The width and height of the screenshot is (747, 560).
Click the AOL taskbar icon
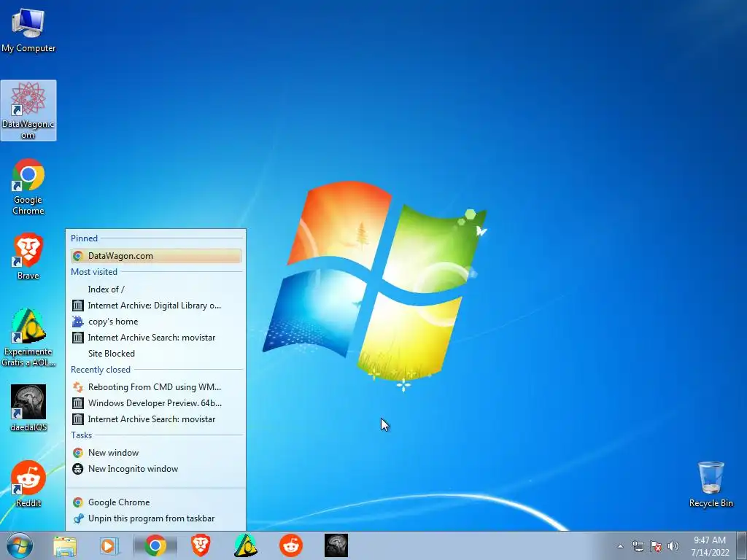click(246, 545)
